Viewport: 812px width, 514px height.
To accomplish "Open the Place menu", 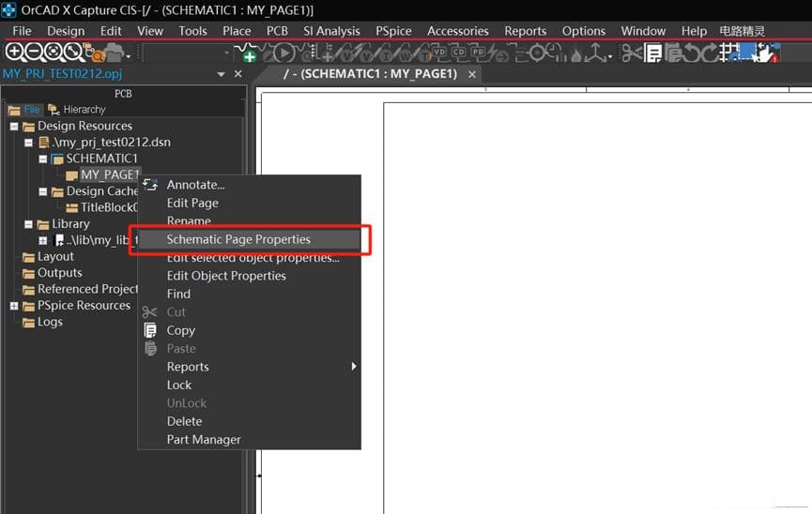I will pos(237,31).
